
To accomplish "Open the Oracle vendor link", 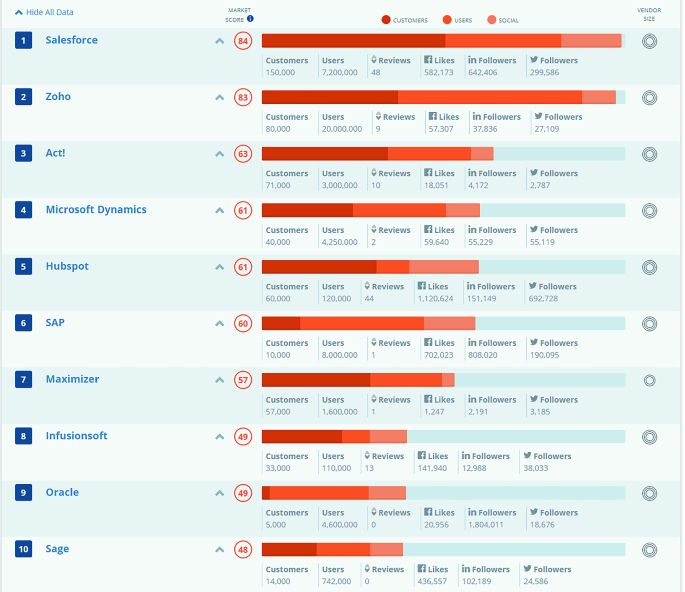I will [x=62, y=492].
